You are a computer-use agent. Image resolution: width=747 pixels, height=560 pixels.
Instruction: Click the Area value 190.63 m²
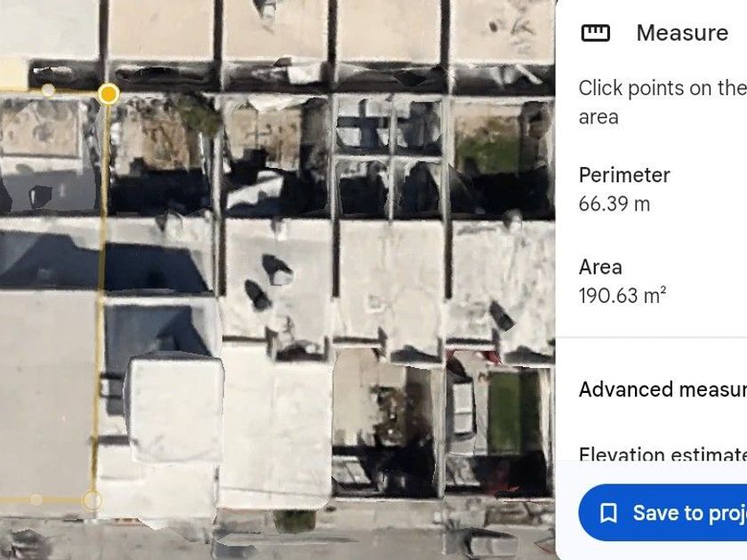(622, 296)
